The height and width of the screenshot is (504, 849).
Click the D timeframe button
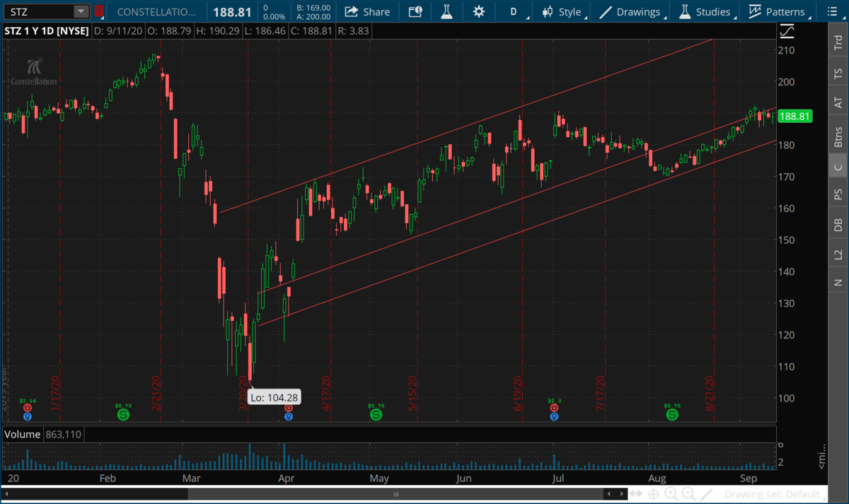click(514, 12)
